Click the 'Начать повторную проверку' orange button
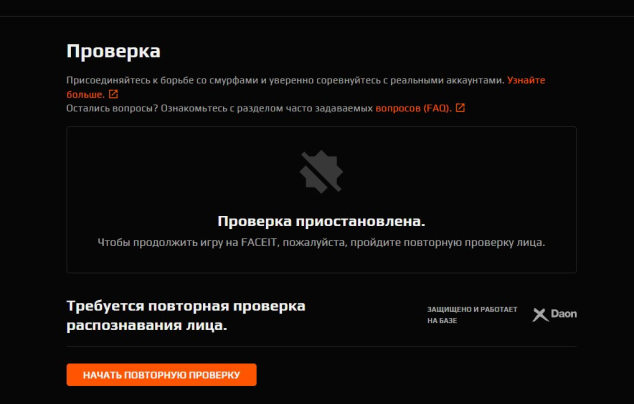The width and height of the screenshot is (634, 404). (x=161, y=375)
